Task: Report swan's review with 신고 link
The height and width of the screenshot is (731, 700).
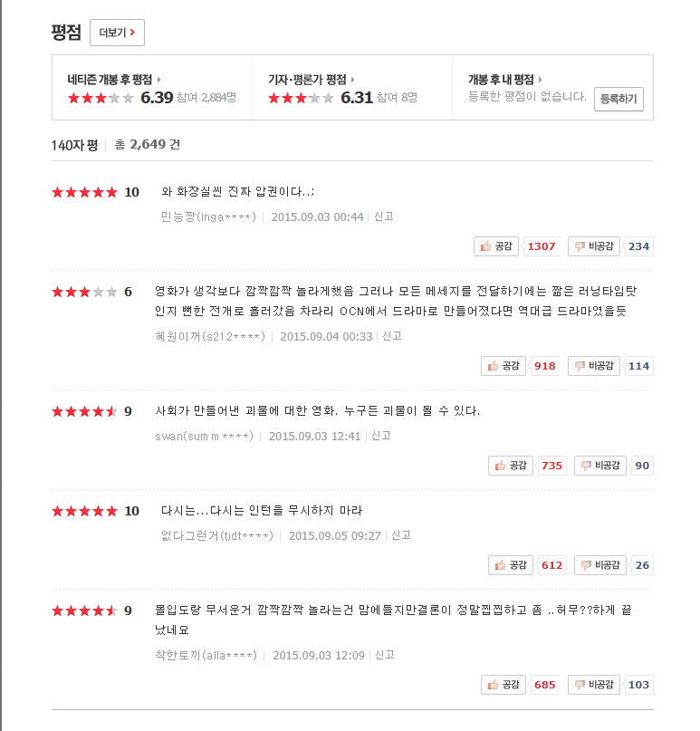Action: point(380,436)
